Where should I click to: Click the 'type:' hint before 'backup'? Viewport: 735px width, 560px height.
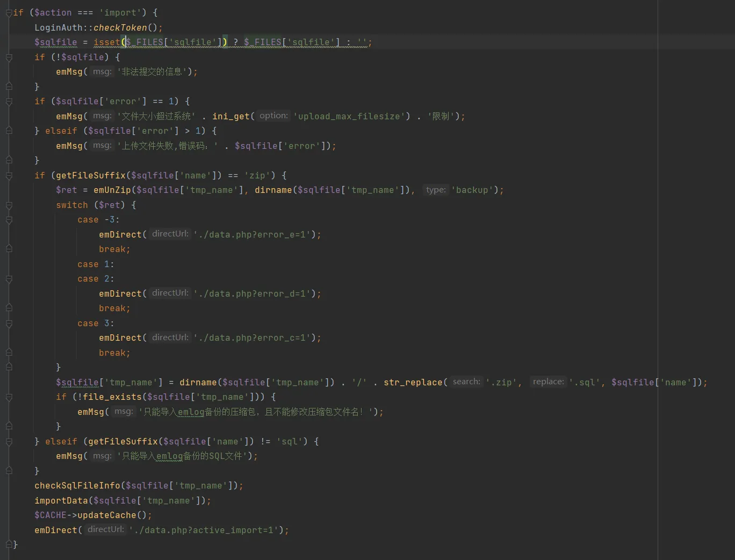pyautogui.click(x=435, y=190)
